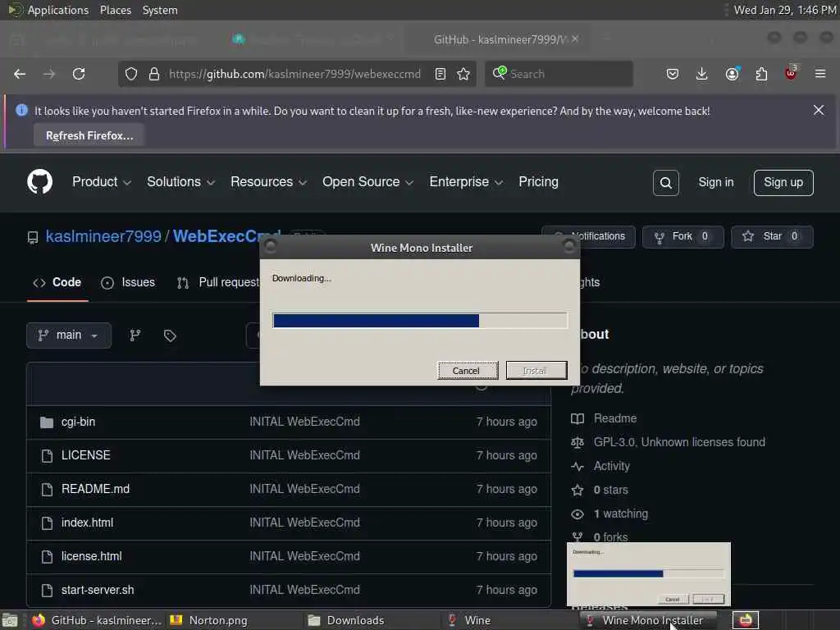Image resolution: width=840 pixels, height=630 pixels.
Task: Click the GitHub octocat logo
Action: point(39,181)
